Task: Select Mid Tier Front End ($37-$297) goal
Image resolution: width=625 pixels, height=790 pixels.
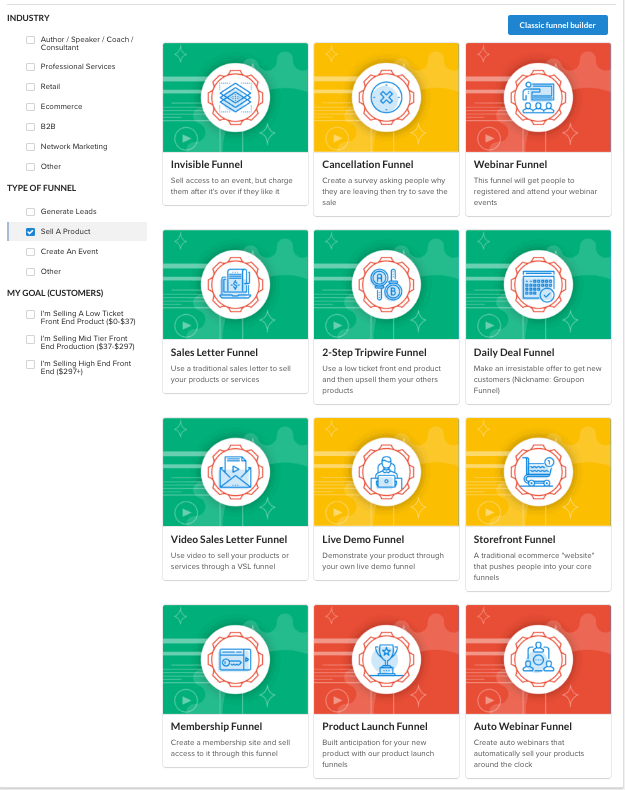Action: (x=31, y=340)
